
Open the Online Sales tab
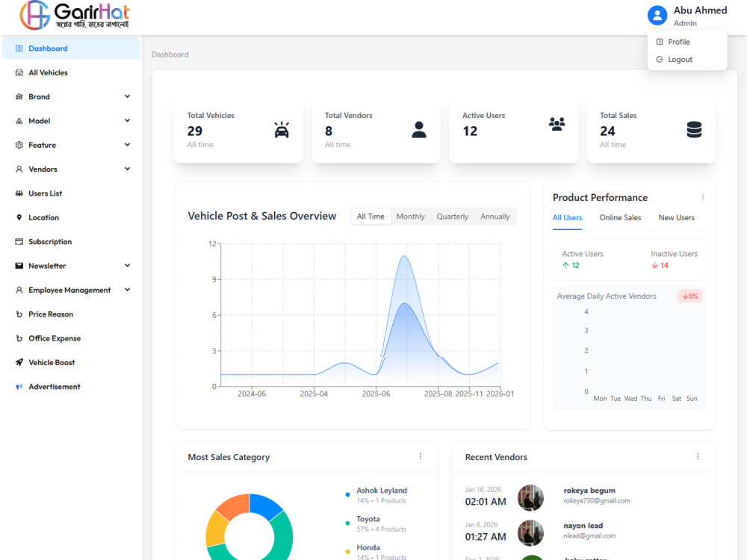620,217
